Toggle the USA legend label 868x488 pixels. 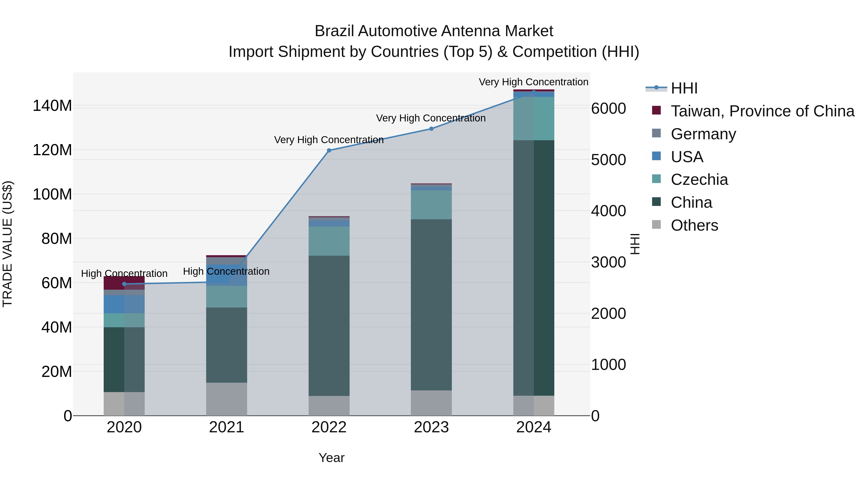[687, 157]
